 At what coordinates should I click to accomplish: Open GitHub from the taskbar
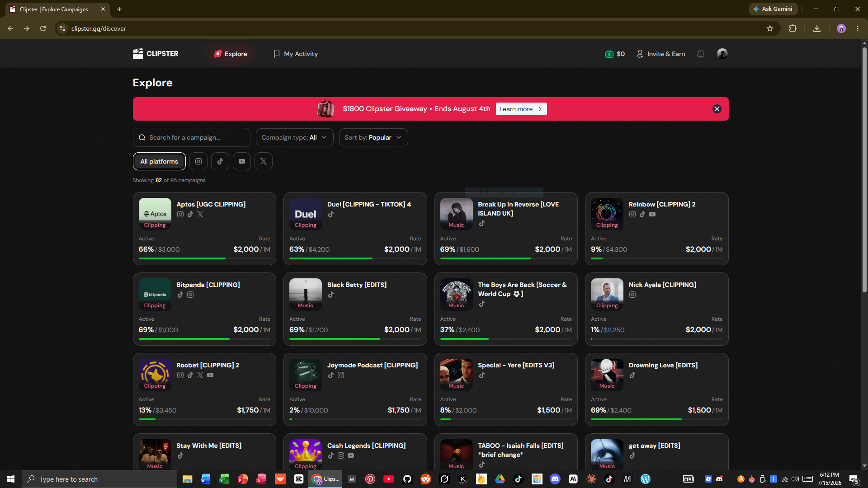point(407,479)
